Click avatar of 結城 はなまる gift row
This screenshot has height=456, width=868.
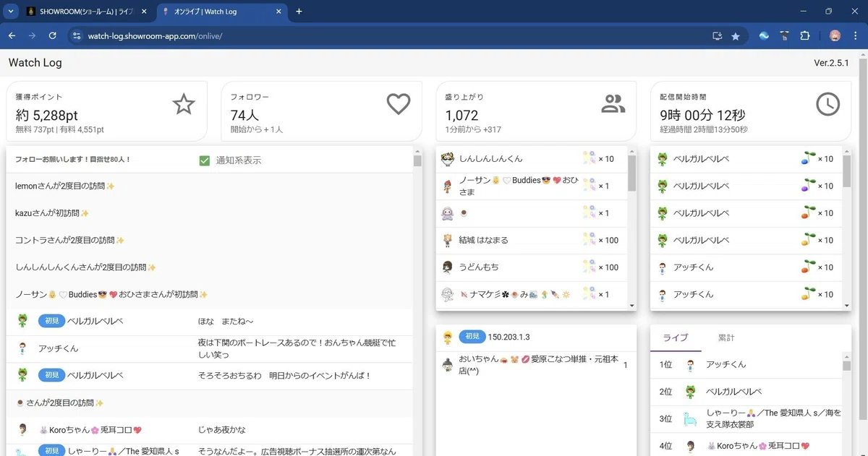tap(447, 240)
